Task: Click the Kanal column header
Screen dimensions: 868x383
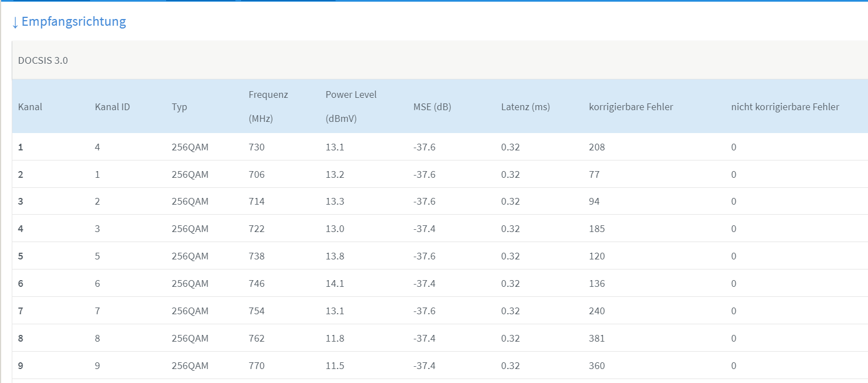Action: pyautogui.click(x=30, y=107)
